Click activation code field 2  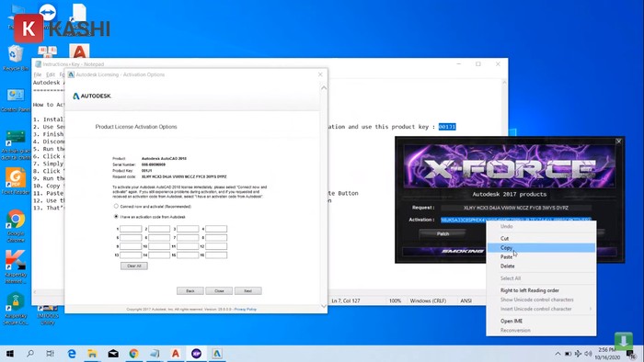(159, 229)
